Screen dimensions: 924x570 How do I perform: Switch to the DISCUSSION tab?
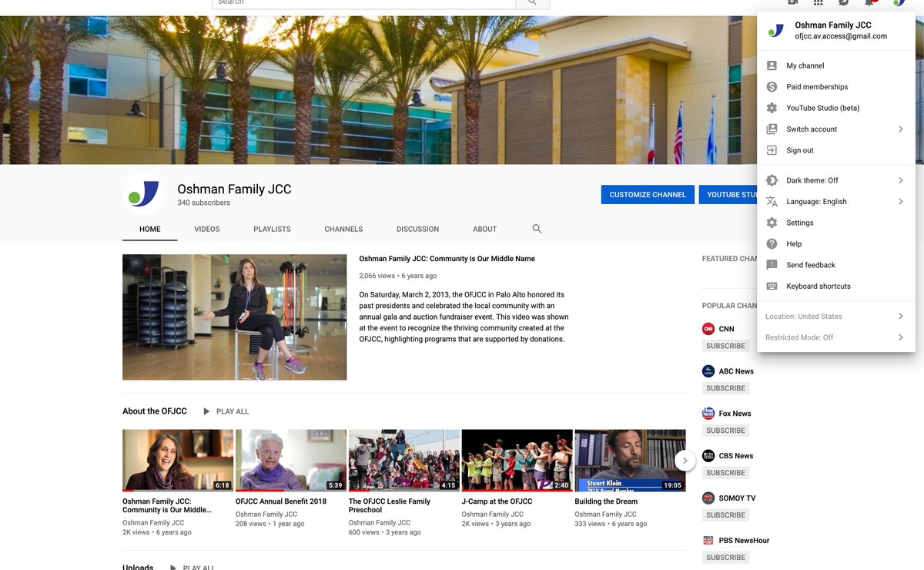tap(417, 230)
